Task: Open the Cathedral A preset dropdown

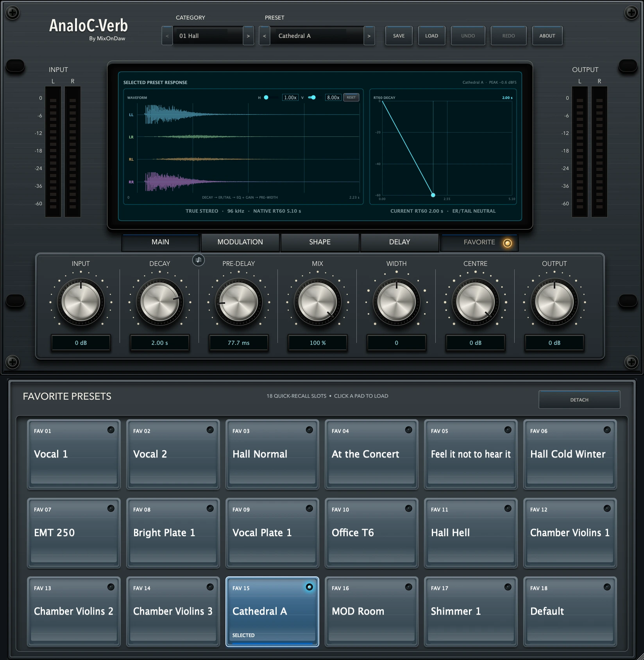Action: click(317, 36)
